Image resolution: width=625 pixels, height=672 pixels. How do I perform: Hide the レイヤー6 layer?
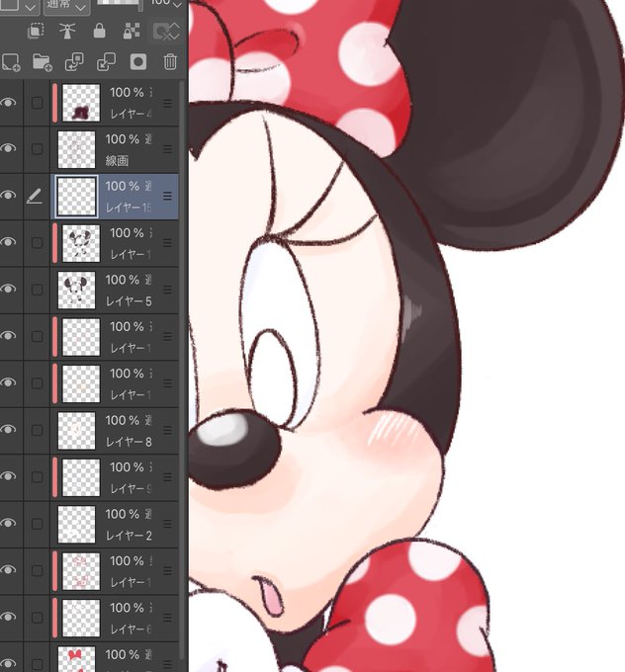pyautogui.click(x=9, y=617)
